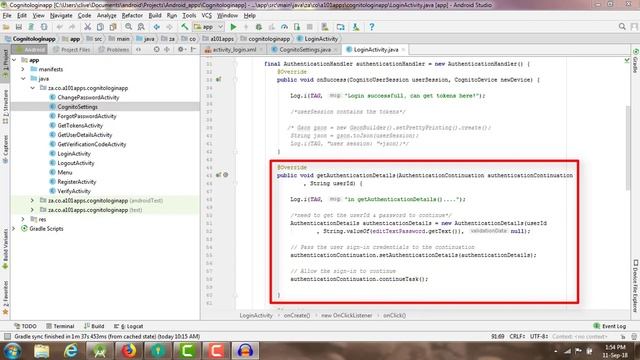
Task: Click the Replace icon in toolbar
Action: click(x=141, y=27)
